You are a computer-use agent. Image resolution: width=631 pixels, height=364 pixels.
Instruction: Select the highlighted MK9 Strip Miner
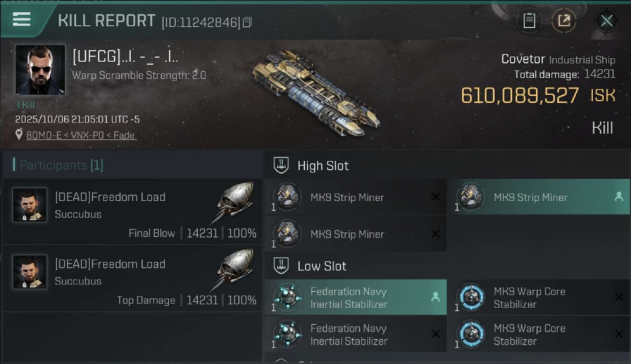(x=538, y=198)
